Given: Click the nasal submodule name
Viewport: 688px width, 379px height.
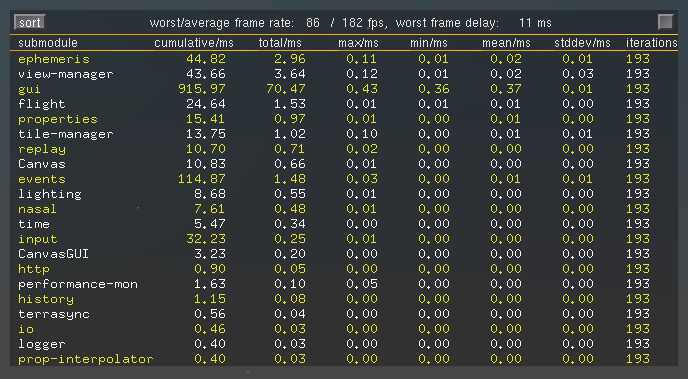Looking at the screenshot, I should coord(37,209).
